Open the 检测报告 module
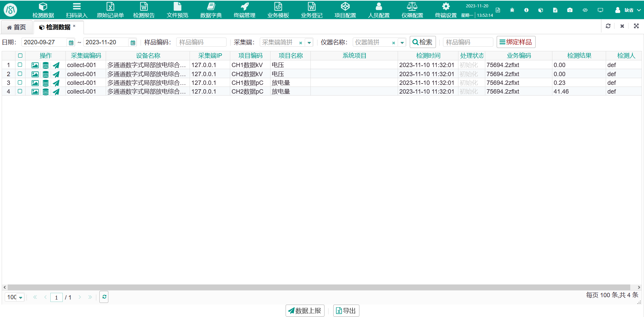The image size is (644, 317). tap(144, 10)
